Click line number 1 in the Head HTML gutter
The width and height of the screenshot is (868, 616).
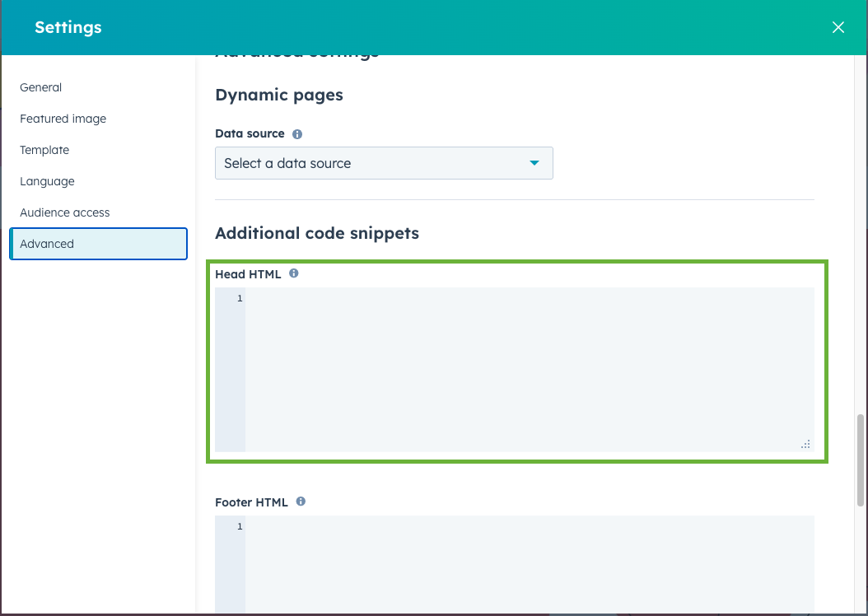(239, 297)
